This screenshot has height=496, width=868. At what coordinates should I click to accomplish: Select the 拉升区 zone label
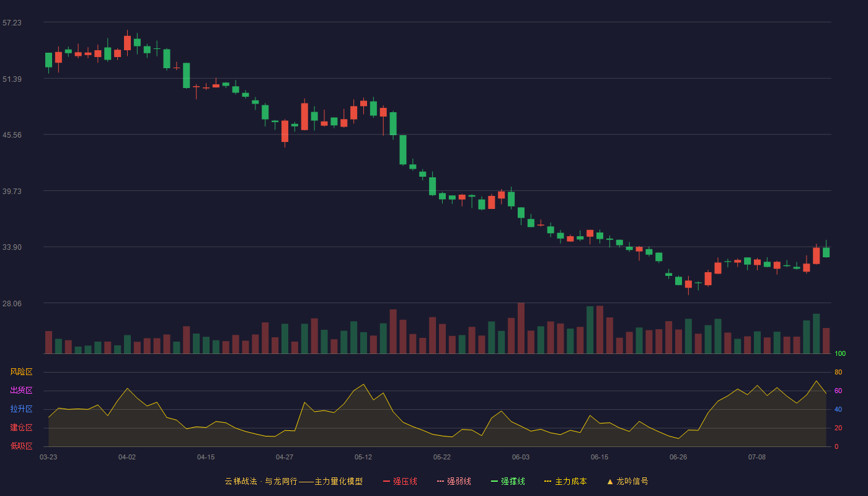click(21, 409)
